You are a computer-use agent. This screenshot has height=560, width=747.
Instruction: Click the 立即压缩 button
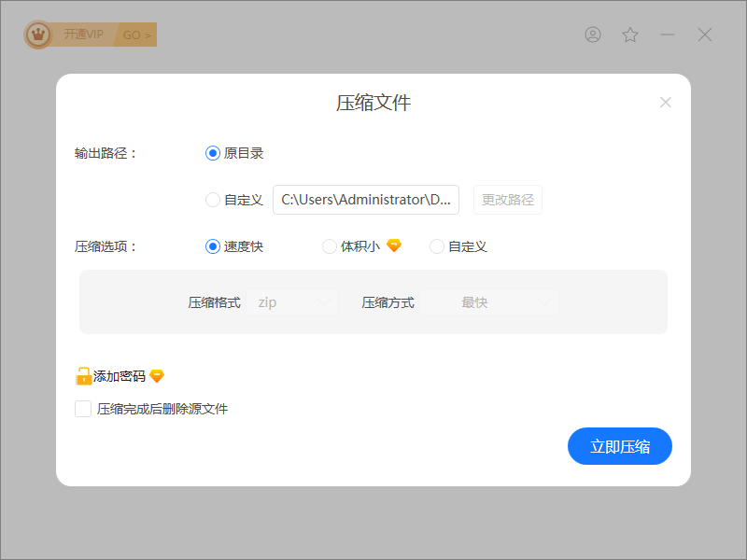tap(620, 446)
